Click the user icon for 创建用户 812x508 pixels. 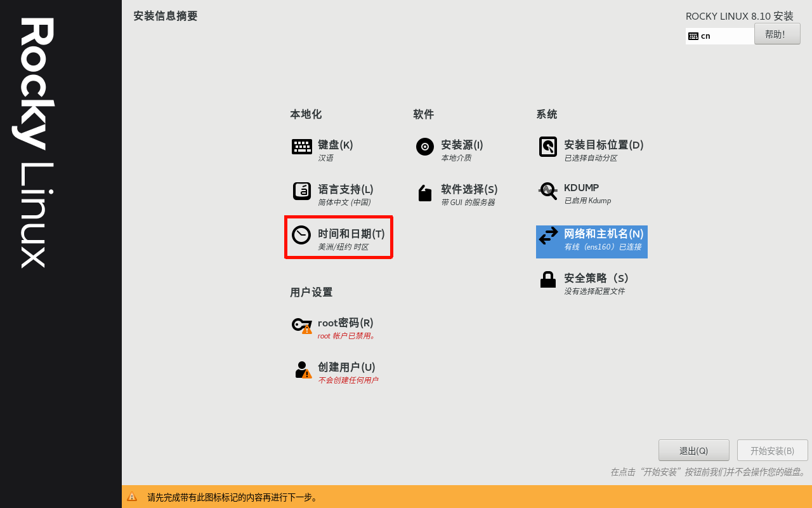point(303,370)
